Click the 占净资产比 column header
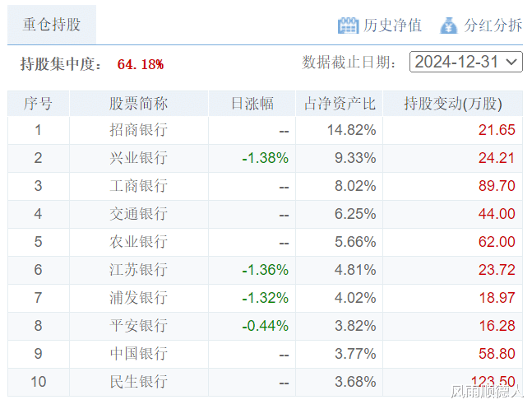 340,104
